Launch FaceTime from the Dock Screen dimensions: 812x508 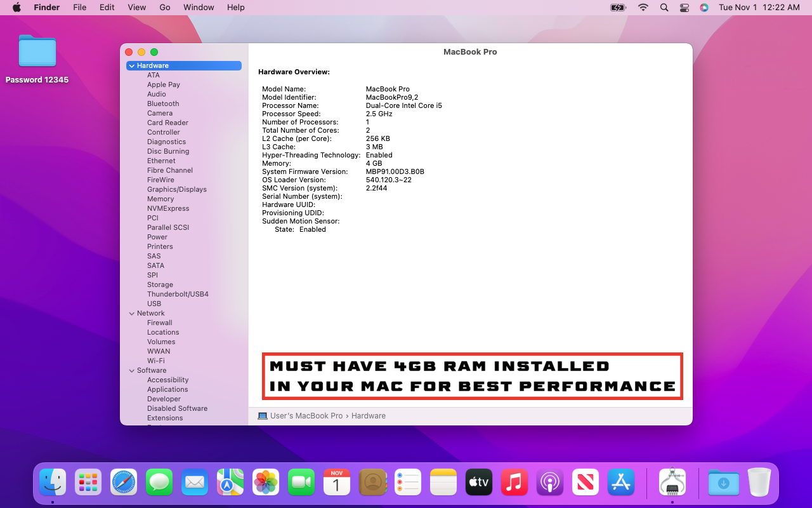click(301, 483)
